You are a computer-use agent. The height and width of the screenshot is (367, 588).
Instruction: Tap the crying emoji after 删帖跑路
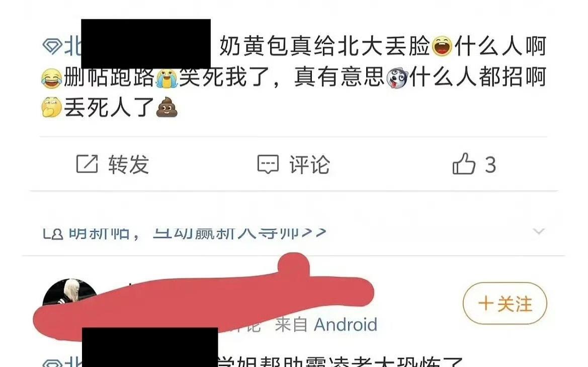pos(166,78)
